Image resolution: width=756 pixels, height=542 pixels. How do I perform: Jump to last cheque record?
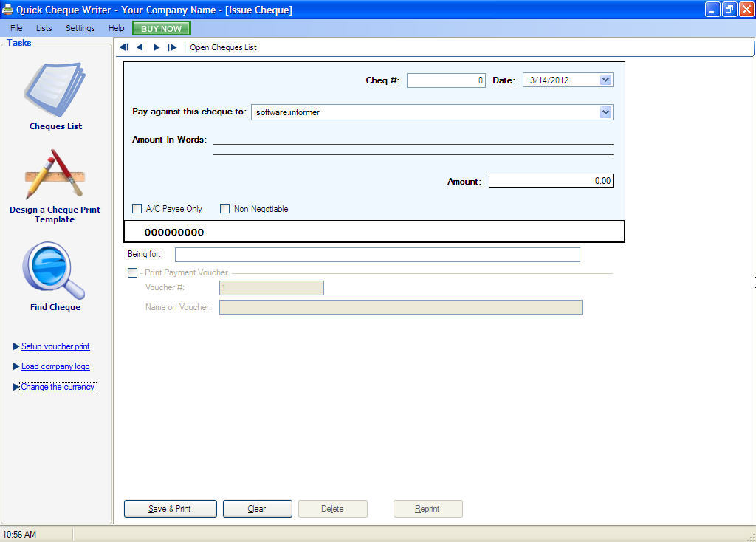pos(171,47)
